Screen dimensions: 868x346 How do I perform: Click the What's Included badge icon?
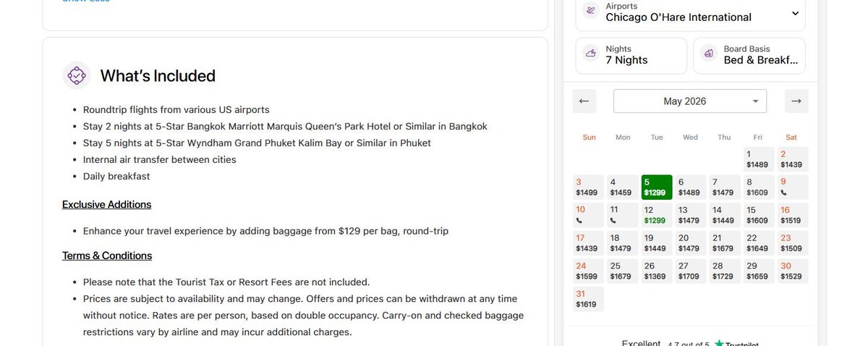point(76,75)
